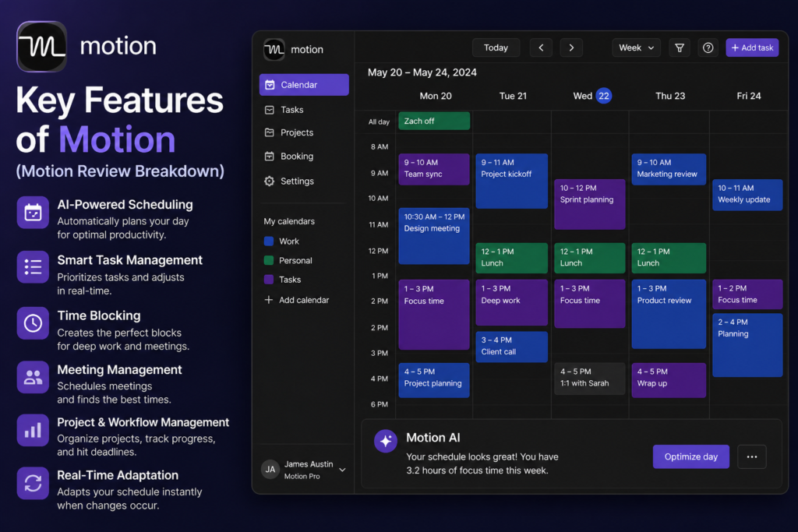
Task: Open the Project planning event
Action: (434, 380)
